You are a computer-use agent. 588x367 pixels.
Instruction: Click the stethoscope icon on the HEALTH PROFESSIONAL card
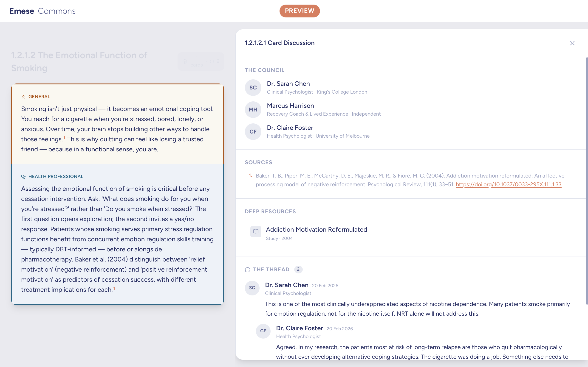point(24,176)
